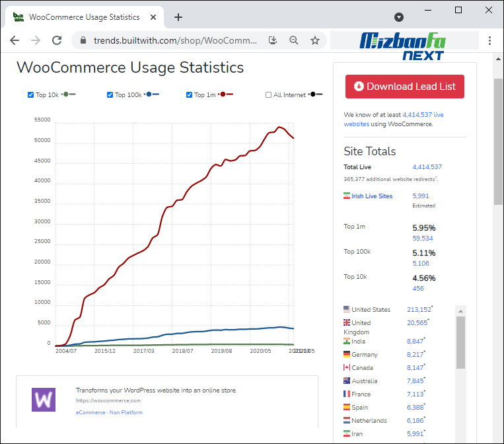Click the zoom magnifier icon in address bar

click(294, 40)
